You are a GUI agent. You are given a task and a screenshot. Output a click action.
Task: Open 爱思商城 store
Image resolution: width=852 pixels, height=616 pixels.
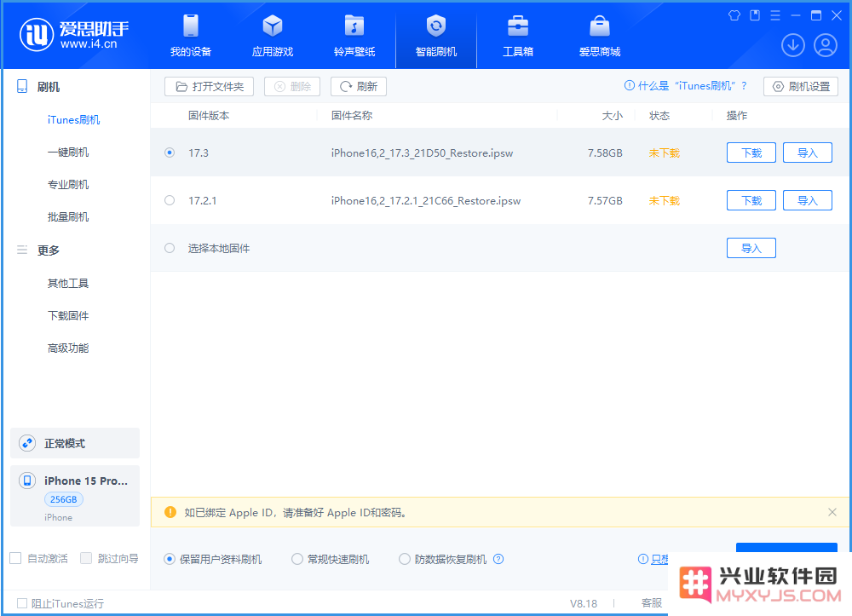click(x=599, y=36)
